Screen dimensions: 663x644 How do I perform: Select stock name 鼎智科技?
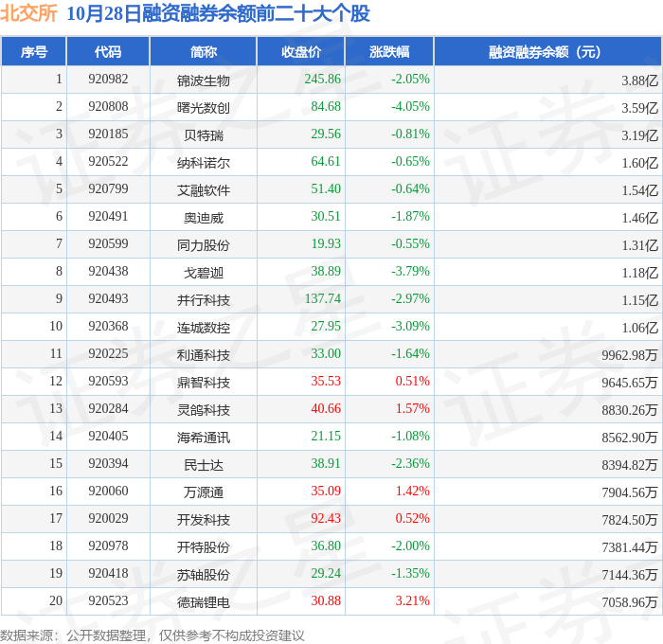(204, 383)
